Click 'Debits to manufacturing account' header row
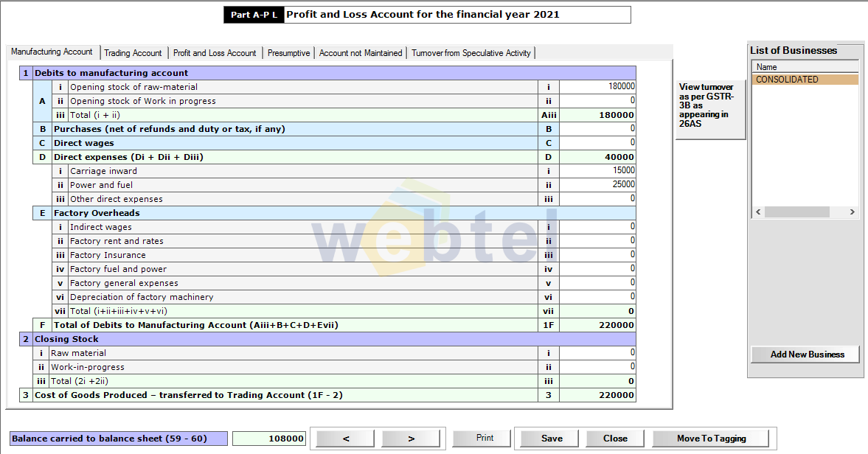Viewport: 868px width, 454px height. [327, 73]
